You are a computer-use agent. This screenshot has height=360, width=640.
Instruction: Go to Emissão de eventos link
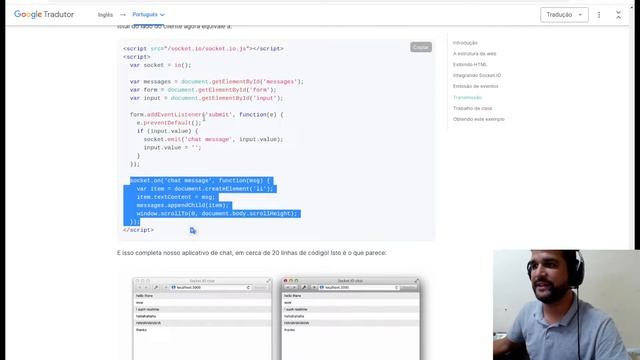click(x=476, y=86)
